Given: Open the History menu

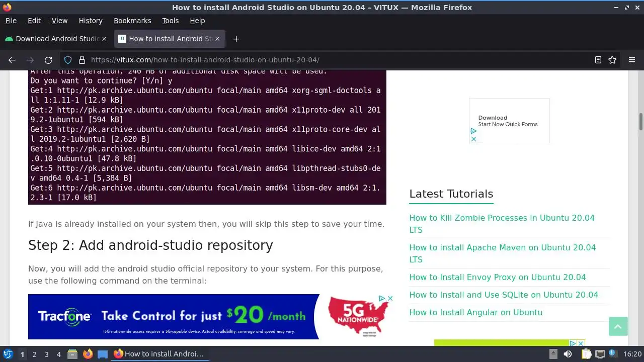Looking at the screenshot, I should pyautogui.click(x=91, y=21).
